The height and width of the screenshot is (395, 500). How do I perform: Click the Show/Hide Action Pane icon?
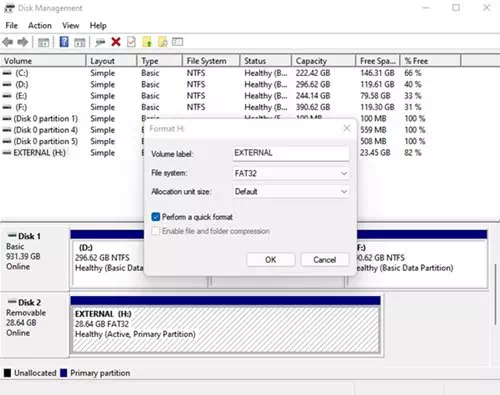[80, 42]
